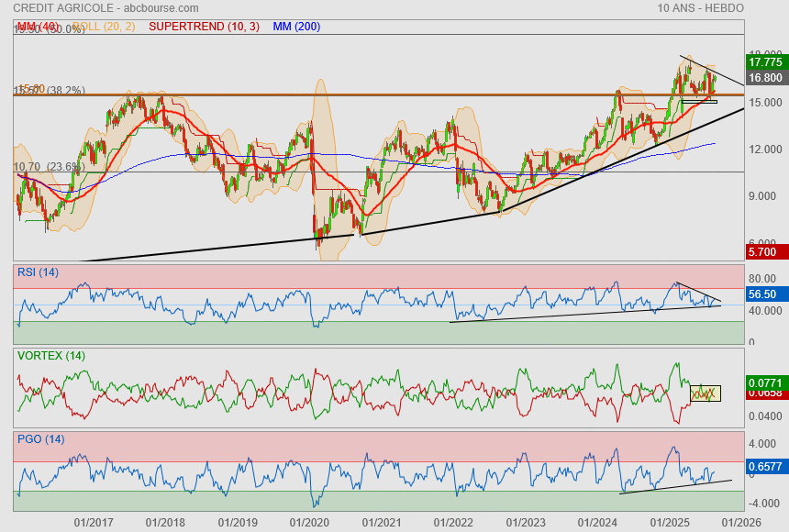The width and height of the screenshot is (789, 532).
Task: Click the black 16.800 price tag
Action: click(765, 79)
